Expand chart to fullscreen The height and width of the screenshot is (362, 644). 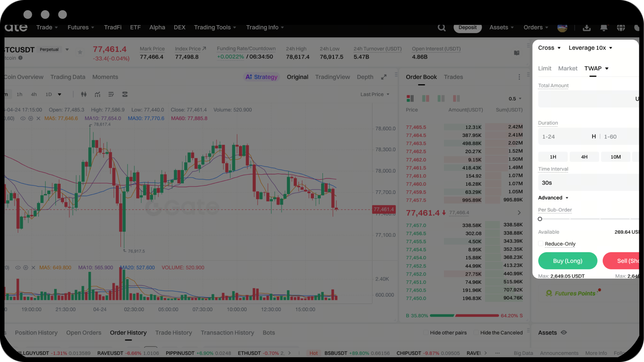point(384,77)
